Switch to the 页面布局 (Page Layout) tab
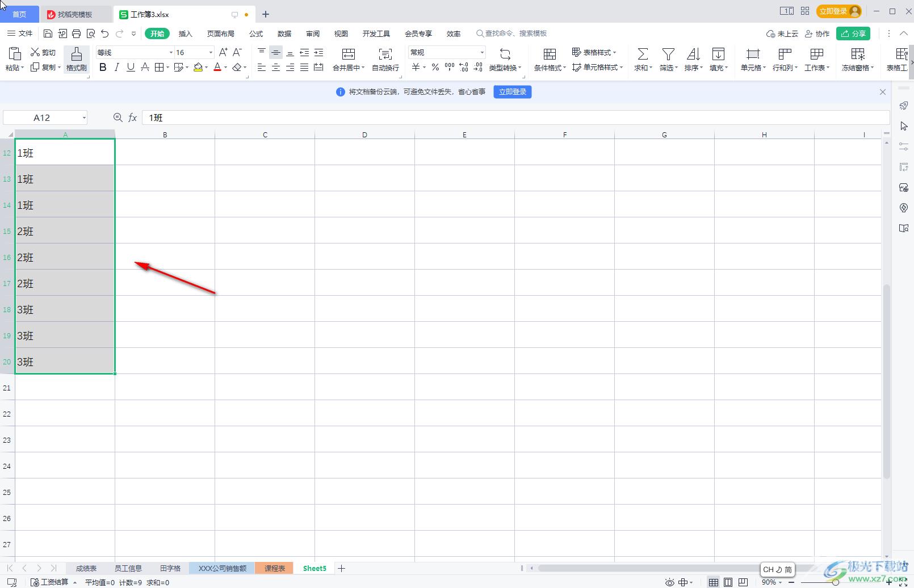This screenshot has width=914, height=588. pyautogui.click(x=221, y=33)
